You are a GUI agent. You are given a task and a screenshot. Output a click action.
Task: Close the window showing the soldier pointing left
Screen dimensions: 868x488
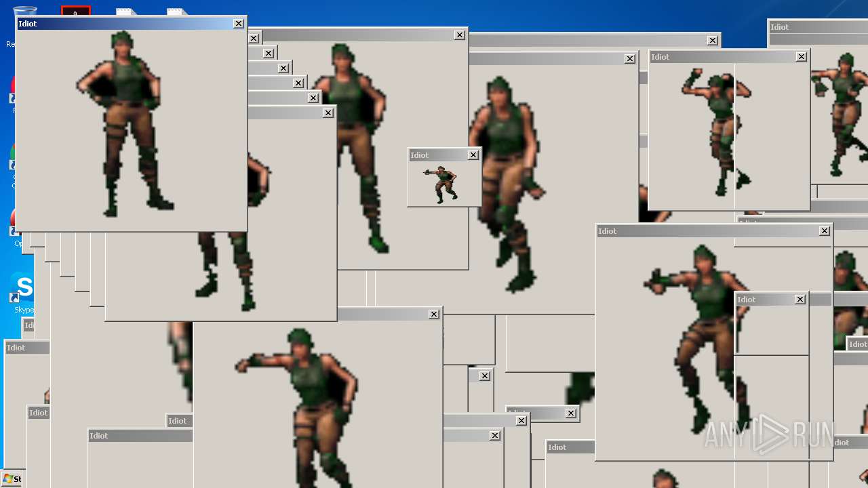tap(434, 314)
